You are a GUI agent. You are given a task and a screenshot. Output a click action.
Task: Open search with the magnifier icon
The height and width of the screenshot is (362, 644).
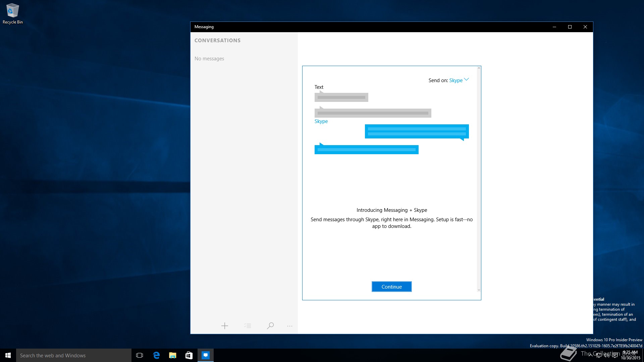[x=270, y=326]
